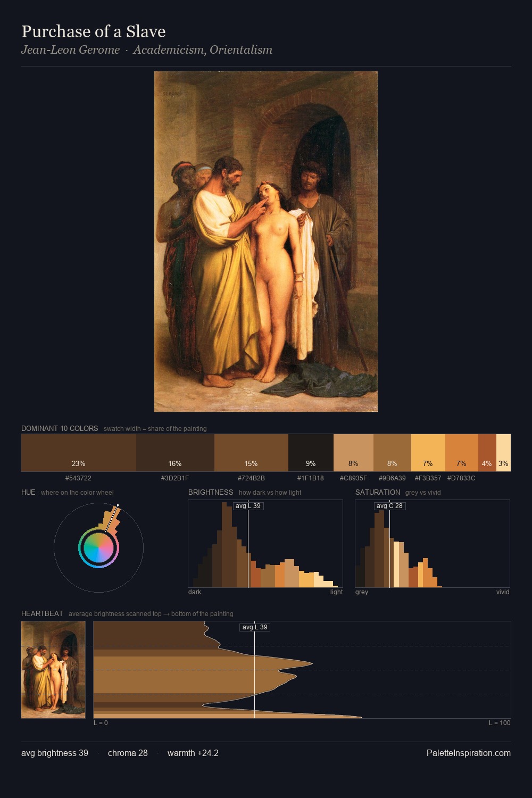Click the heartbeat brightness curve chart
The height and width of the screenshot is (798, 532).
(x=302, y=670)
